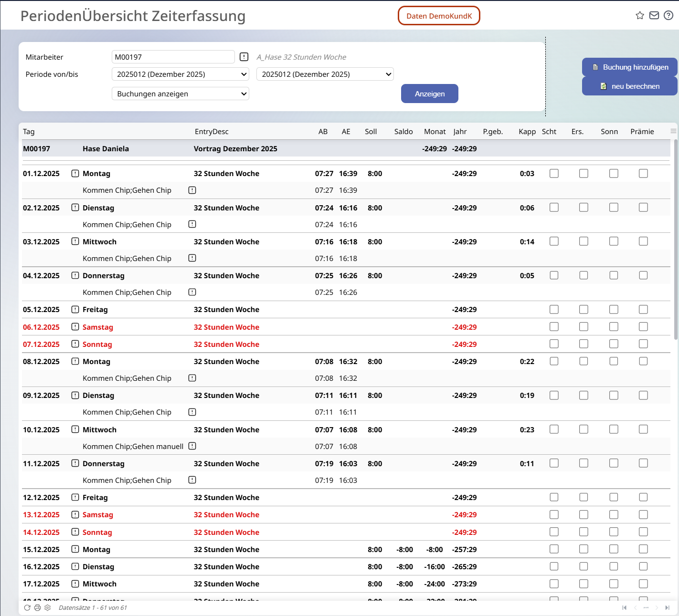Tick the Sonn checkbox for 07.12.2025
The image size is (679, 616).
pos(614,344)
